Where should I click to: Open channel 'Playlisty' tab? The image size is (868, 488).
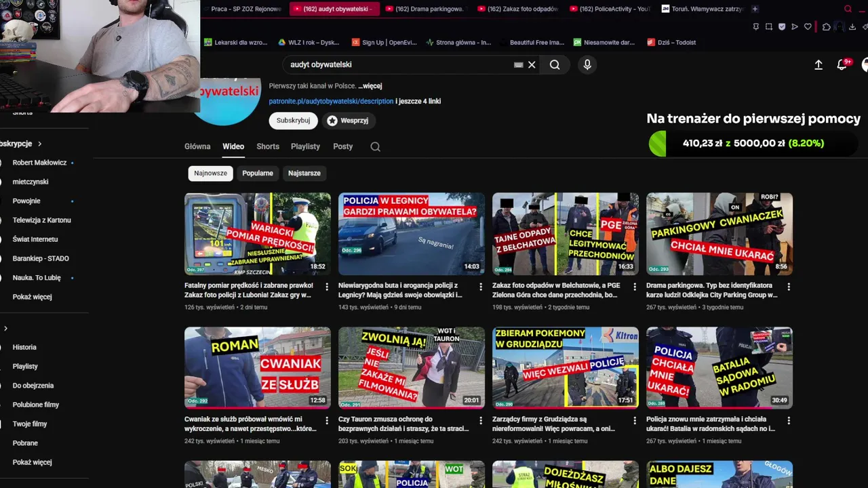coord(305,146)
